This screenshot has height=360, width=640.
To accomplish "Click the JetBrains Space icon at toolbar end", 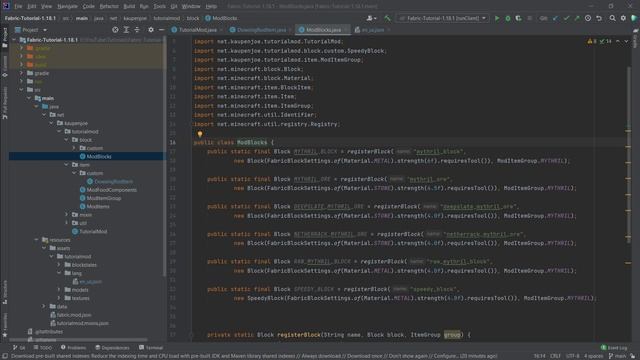I will point(634,18).
